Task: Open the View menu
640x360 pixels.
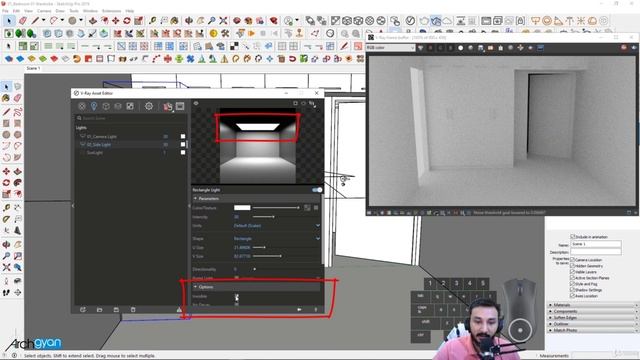Action: pyautogui.click(x=29, y=11)
